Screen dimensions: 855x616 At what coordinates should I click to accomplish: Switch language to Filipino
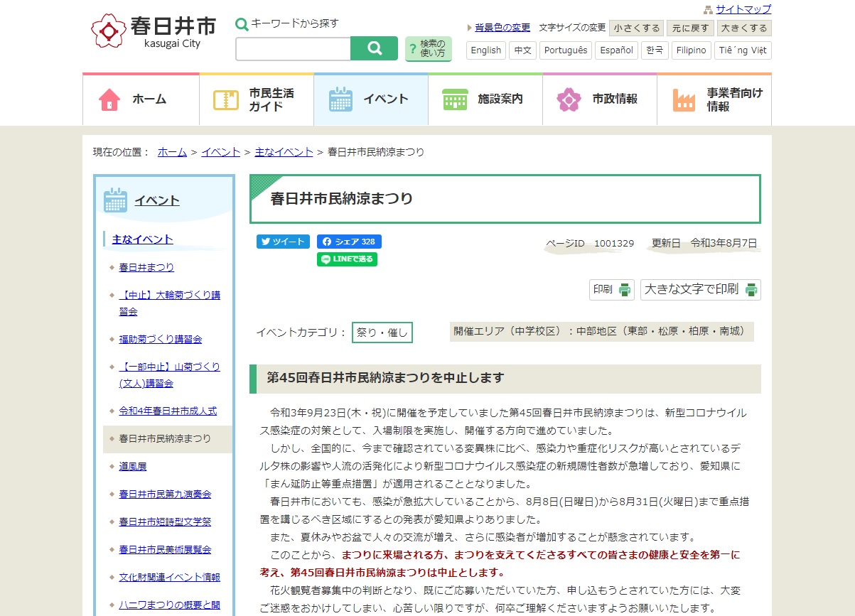coord(692,50)
